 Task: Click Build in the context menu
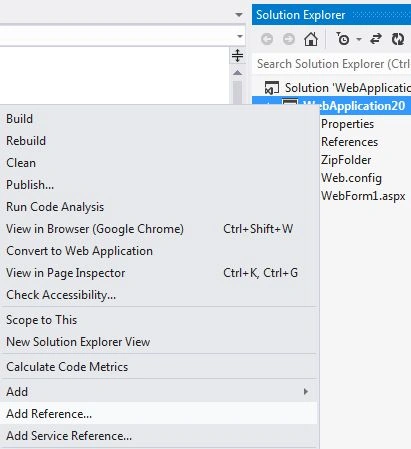(x=158, y=119)
